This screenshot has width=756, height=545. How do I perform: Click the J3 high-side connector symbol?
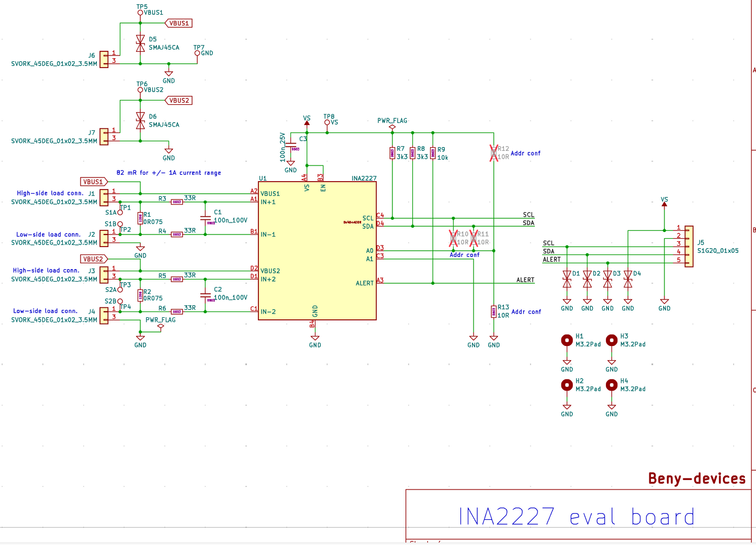pos(104,275)
